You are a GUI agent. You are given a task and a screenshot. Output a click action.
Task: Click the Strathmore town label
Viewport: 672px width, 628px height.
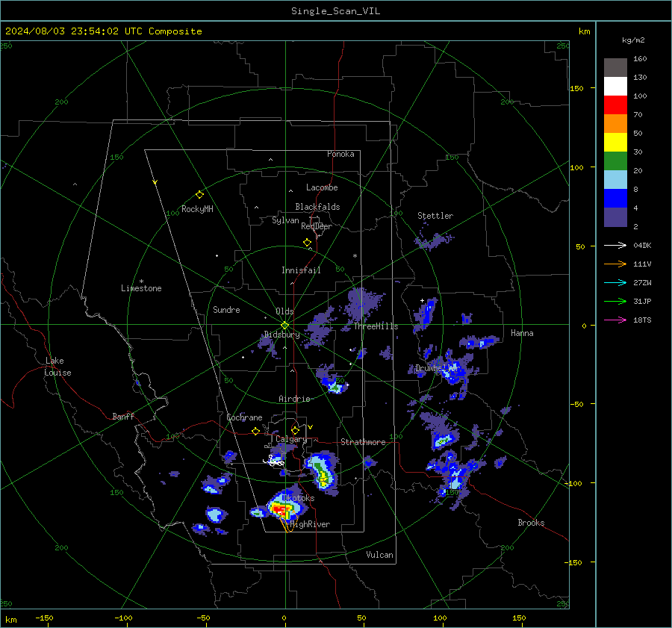[x=363, y=442]
